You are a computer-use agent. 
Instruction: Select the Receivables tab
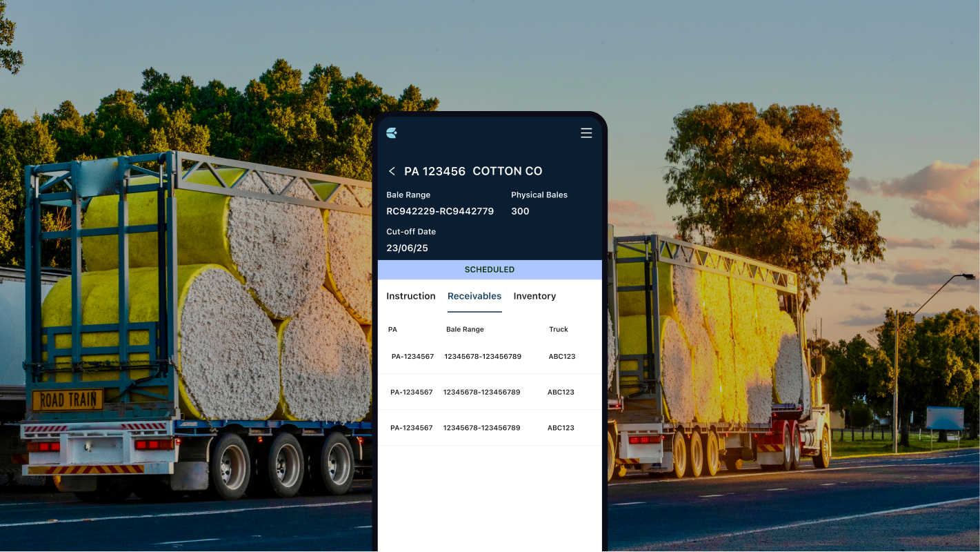click(474, 296)
